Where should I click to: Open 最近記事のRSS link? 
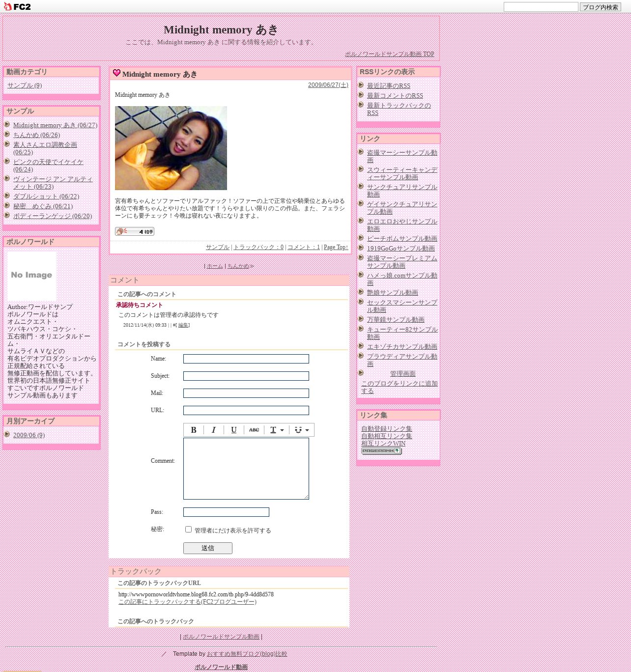tap(388, 86)
